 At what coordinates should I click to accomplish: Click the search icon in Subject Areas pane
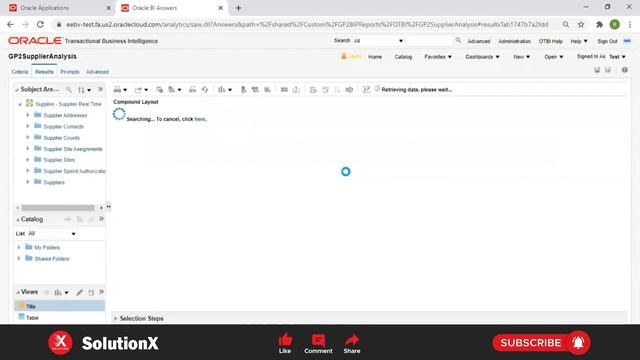tap(69, 89)
